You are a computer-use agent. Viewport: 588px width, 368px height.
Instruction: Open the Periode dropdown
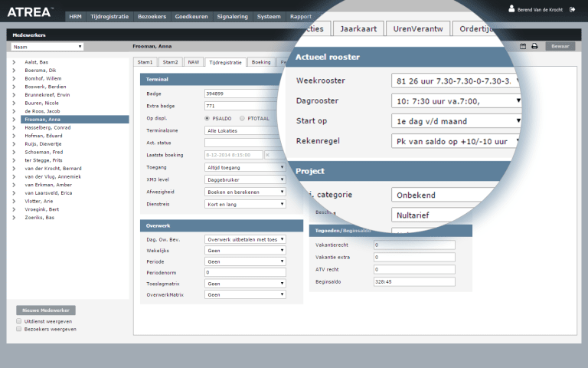tap(245, 261)
